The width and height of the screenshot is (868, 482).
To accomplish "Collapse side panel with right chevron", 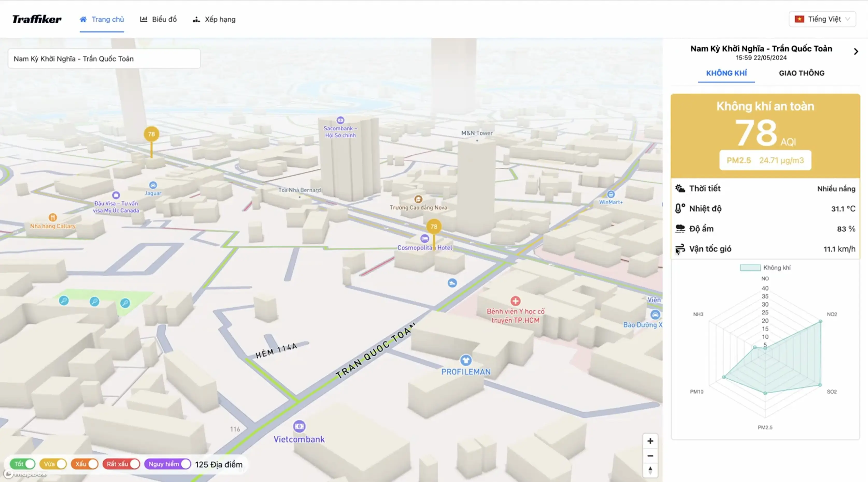I will [856, 52].
